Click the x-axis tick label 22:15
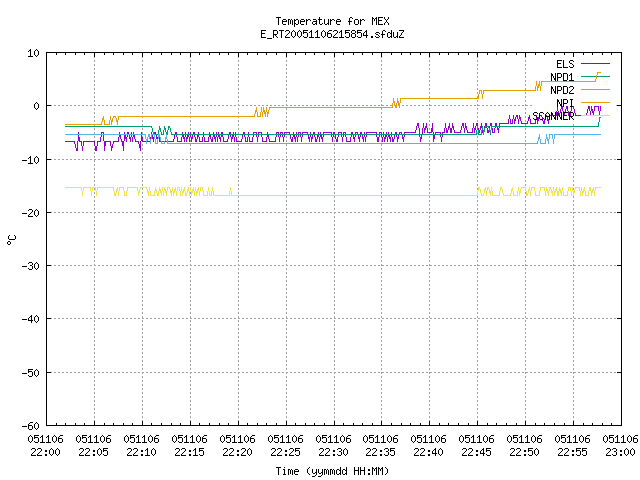640x480 pixels. [189, 452]
